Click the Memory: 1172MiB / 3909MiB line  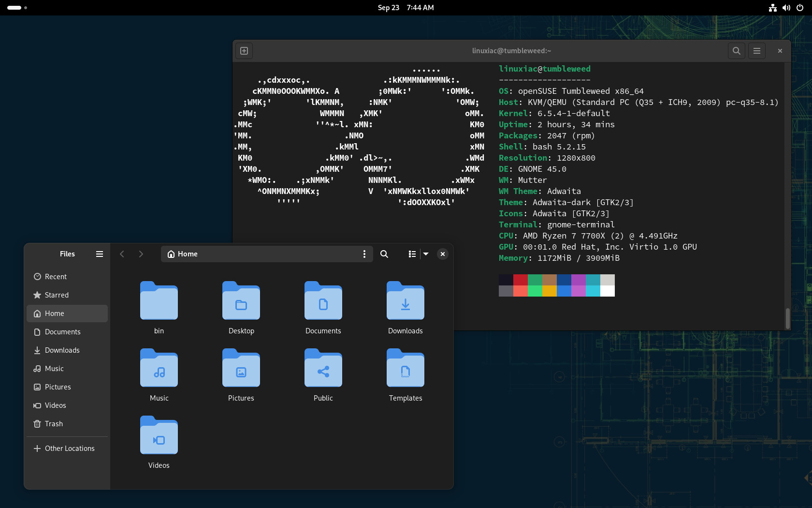[x=559, y=258]
